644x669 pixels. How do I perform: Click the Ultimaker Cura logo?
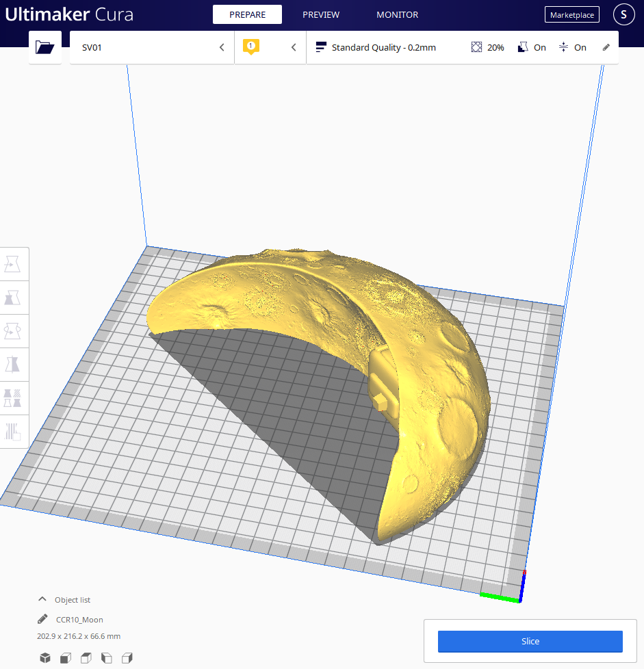click(69, 14)
